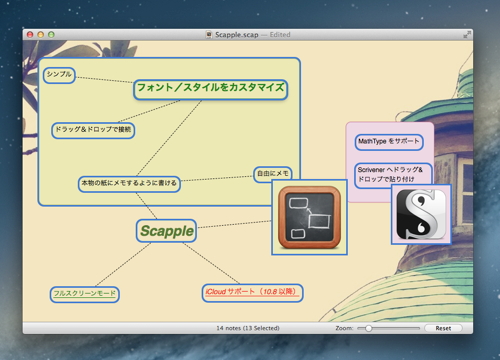Select the 本物の紙にメモするように書ける note
The image size is (500, 360).
(x=129, y=184)
